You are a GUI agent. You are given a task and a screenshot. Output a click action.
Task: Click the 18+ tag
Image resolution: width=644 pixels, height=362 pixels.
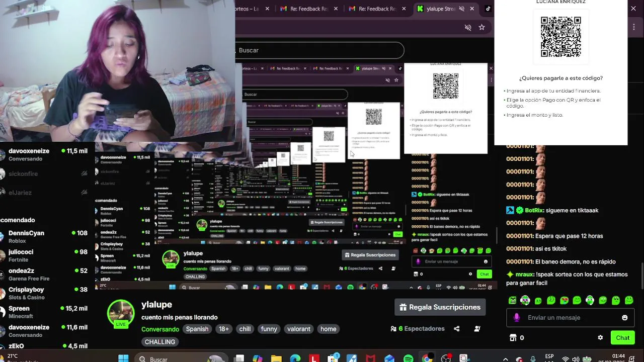click(x=224, y=329)
